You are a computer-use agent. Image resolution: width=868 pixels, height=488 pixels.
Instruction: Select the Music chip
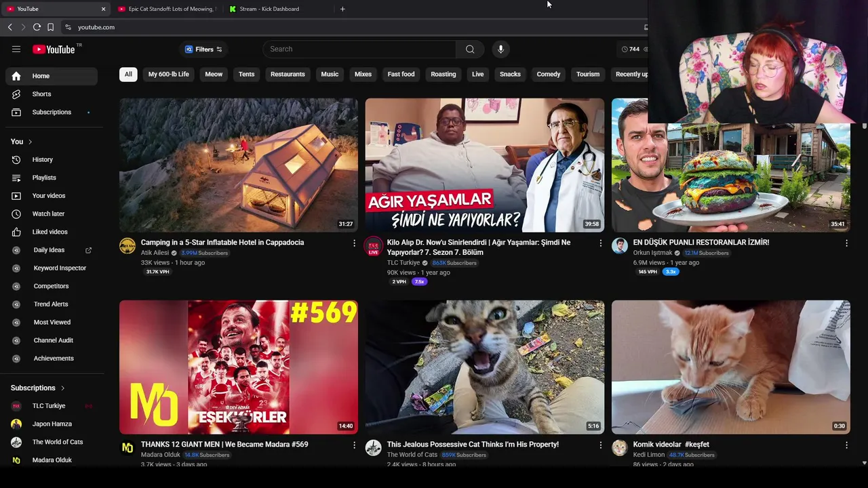[x=330, y=74]
